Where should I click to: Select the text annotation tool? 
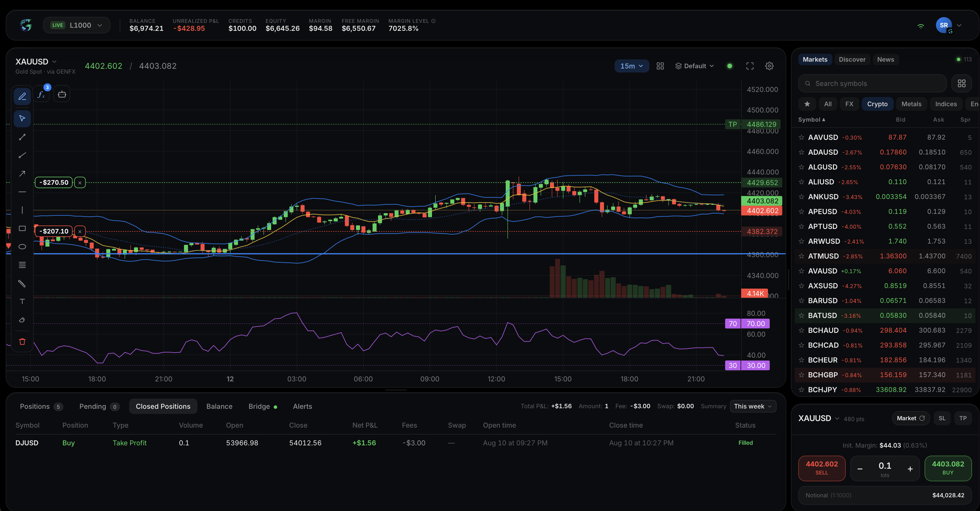point(22,301)
